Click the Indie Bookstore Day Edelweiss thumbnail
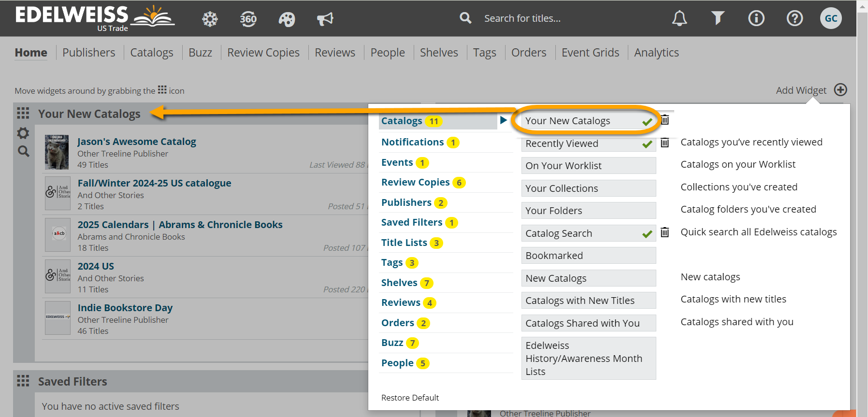 point(58,318)
